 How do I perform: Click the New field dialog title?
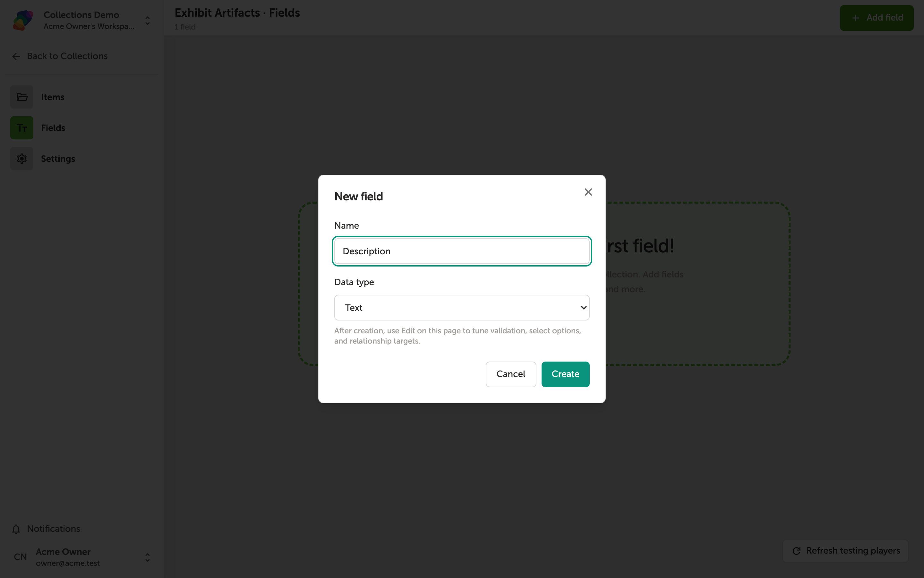coord(358,196)
